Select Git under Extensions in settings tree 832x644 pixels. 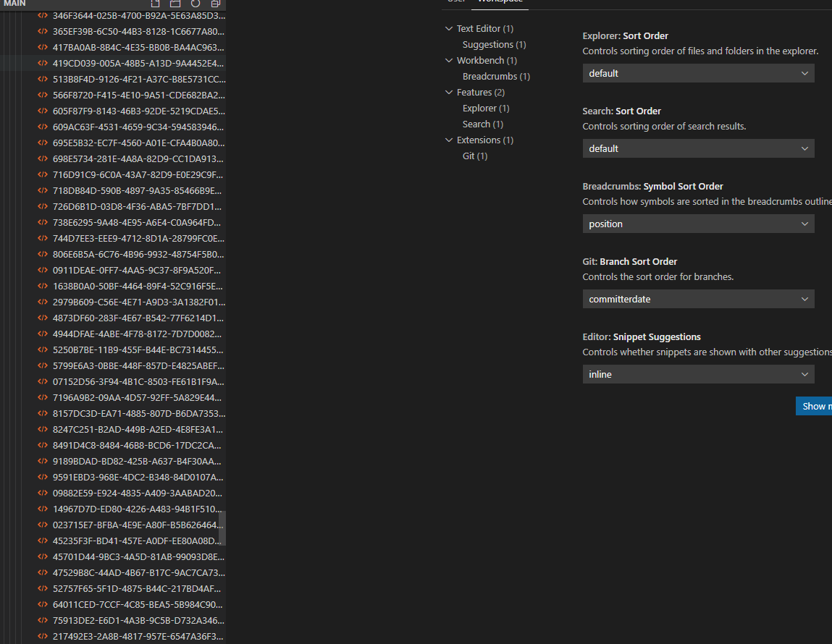point(474,156)
